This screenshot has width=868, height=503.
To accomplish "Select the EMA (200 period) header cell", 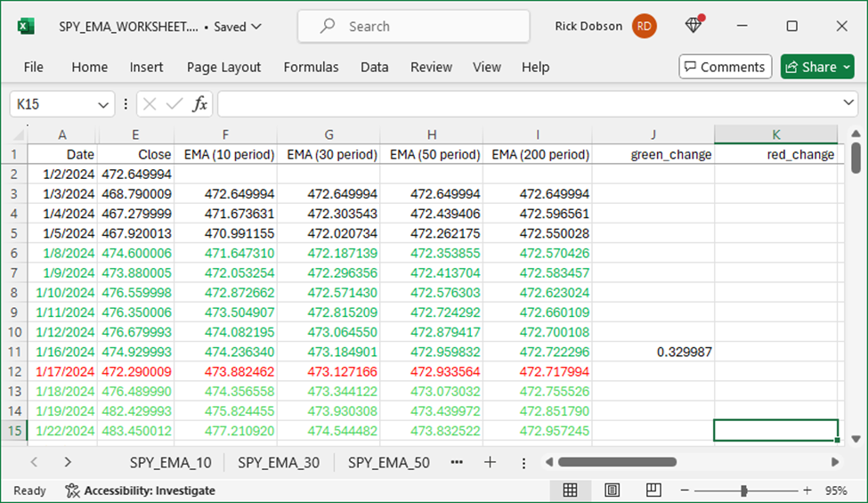I will (538, 154).
